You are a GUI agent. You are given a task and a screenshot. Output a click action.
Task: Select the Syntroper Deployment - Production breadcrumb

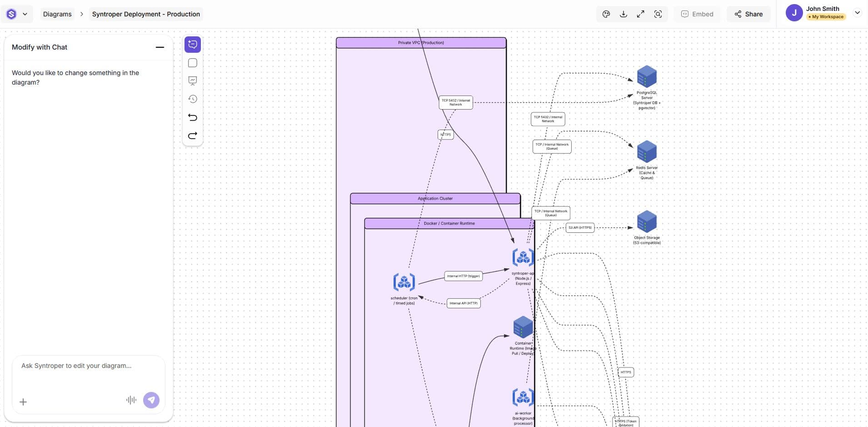pyautogui.click(x=146, y=14)
